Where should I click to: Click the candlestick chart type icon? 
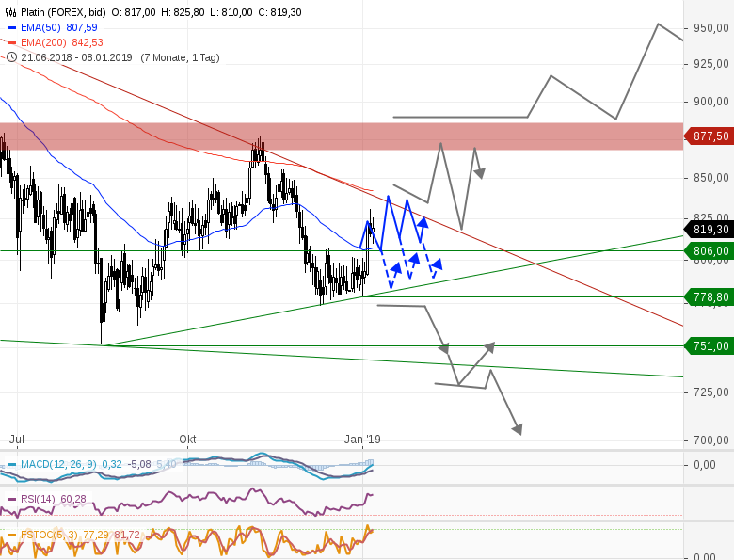click(x=11, y=12)
